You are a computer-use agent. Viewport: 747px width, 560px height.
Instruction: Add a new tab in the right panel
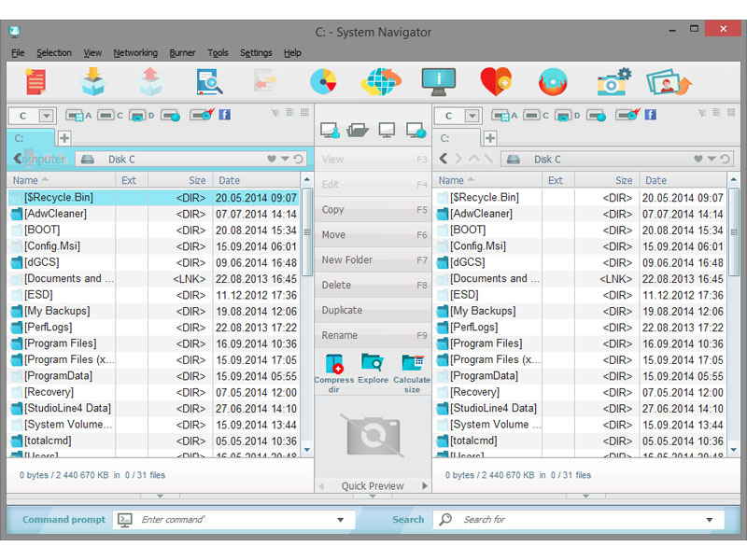(490, 138)
